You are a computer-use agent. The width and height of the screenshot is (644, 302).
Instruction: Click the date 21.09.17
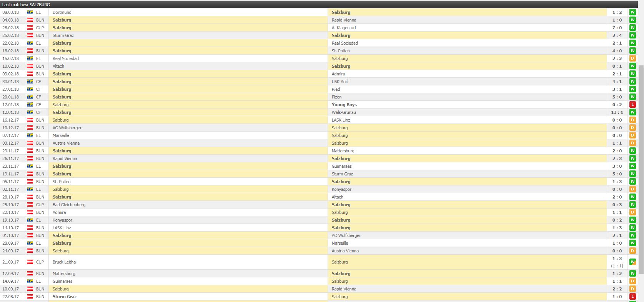pyautogui.click(x=10, y=262)
